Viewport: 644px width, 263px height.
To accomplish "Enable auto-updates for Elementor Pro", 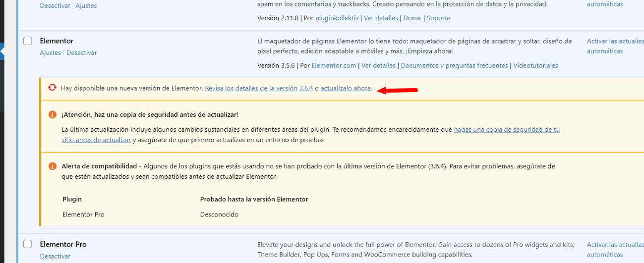I will click(615, 250).
